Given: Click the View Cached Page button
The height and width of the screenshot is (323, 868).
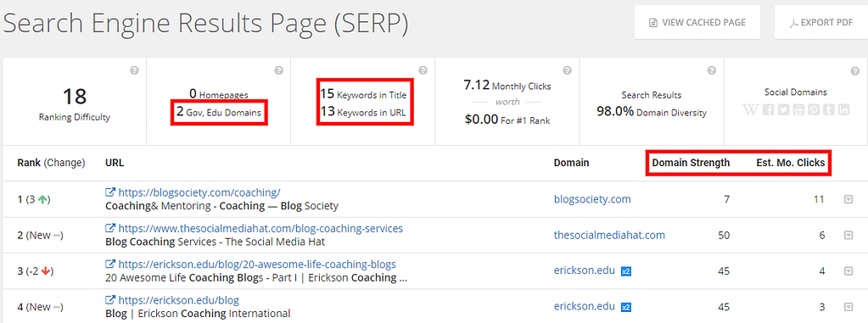Looking at the screenshot, I should point(697,23).
